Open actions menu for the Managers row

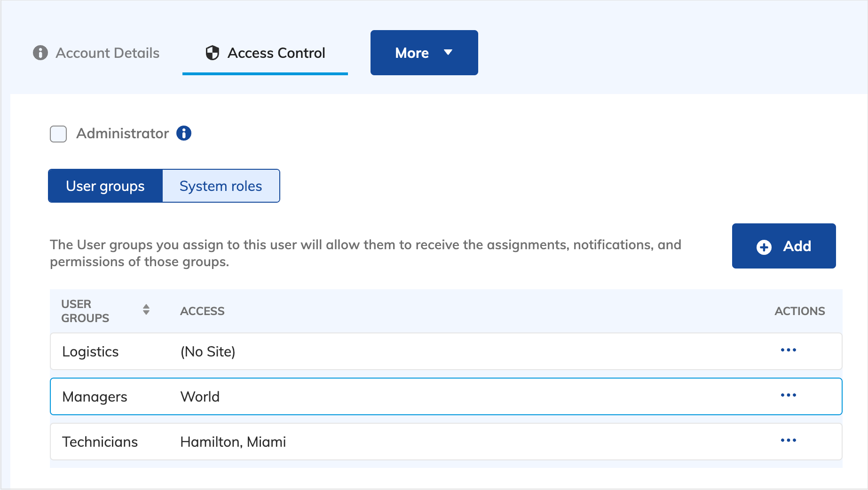(x=789, y=395)
